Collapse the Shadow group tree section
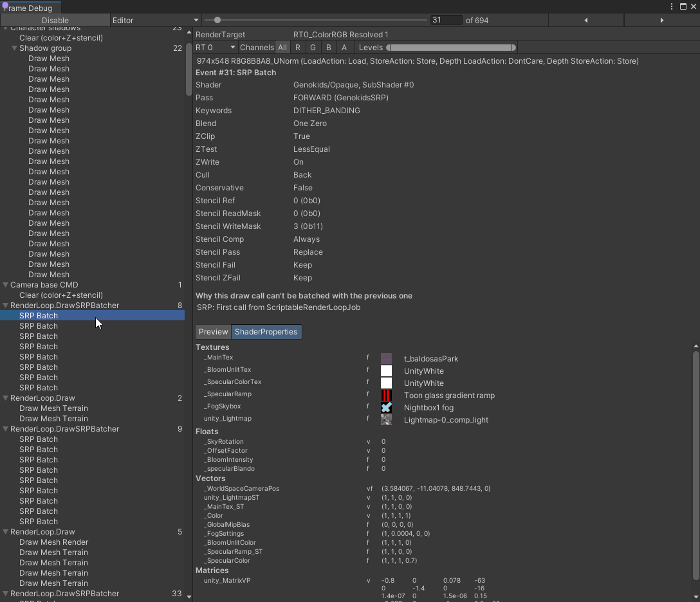Image resolution: width=700 pixels, height=602 pixels. click(x=14, y=48)
